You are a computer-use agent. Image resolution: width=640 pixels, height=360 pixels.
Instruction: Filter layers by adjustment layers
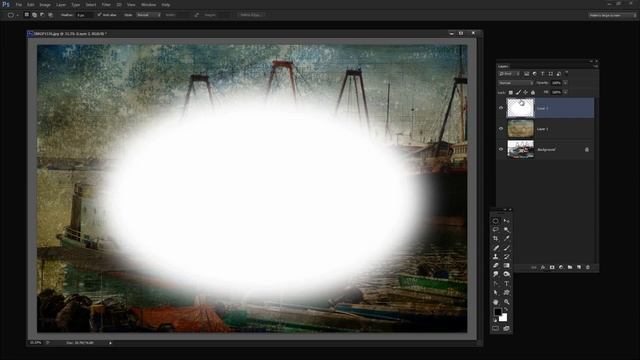coord(535,74)
